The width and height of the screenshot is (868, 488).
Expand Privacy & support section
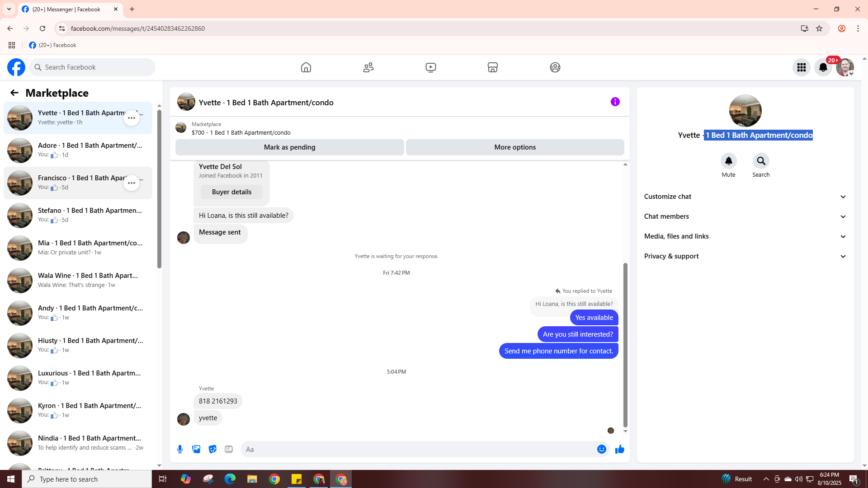pos(745,256)
